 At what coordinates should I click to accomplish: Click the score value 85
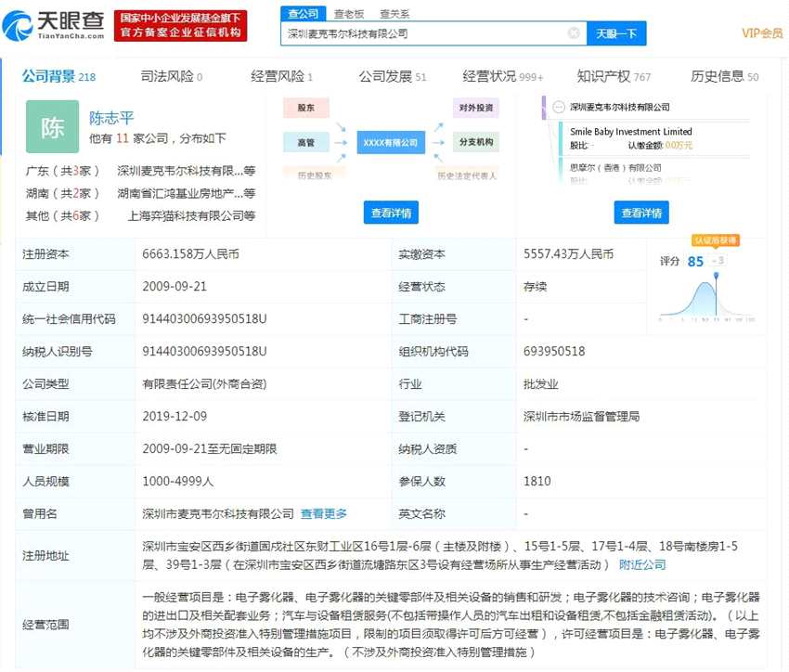tap(695, 261)
